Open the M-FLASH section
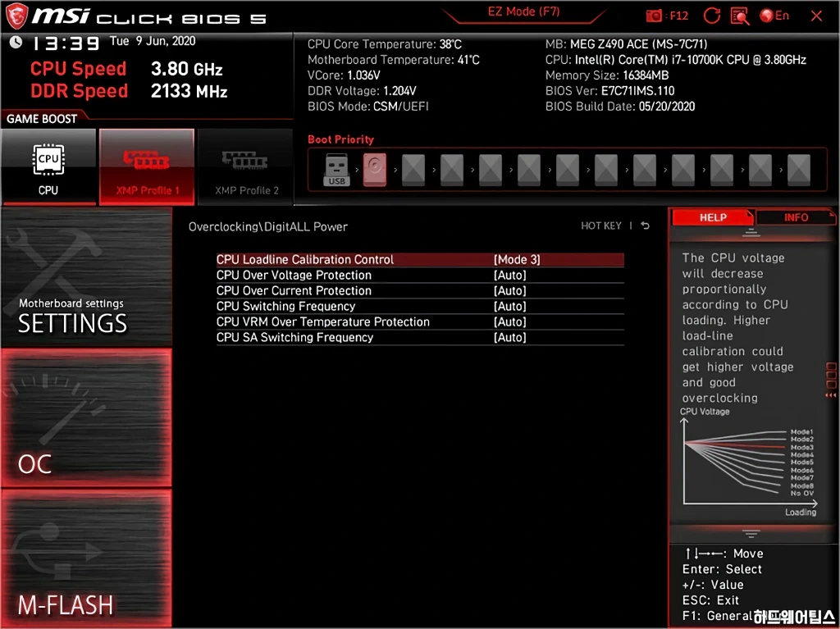 pos(86,558)
